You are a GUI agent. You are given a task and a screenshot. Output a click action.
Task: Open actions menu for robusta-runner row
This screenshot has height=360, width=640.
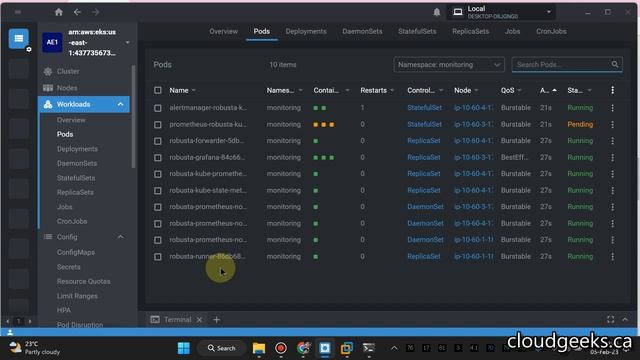pos(612,256)
